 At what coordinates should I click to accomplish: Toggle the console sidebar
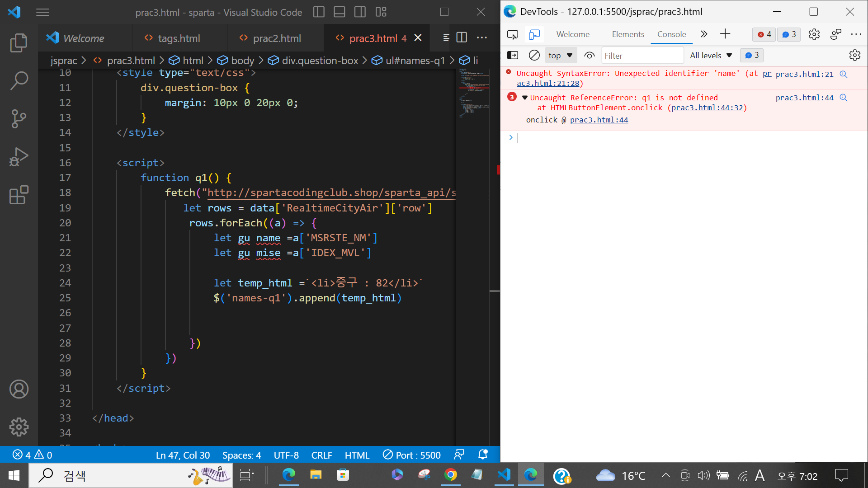513,55
